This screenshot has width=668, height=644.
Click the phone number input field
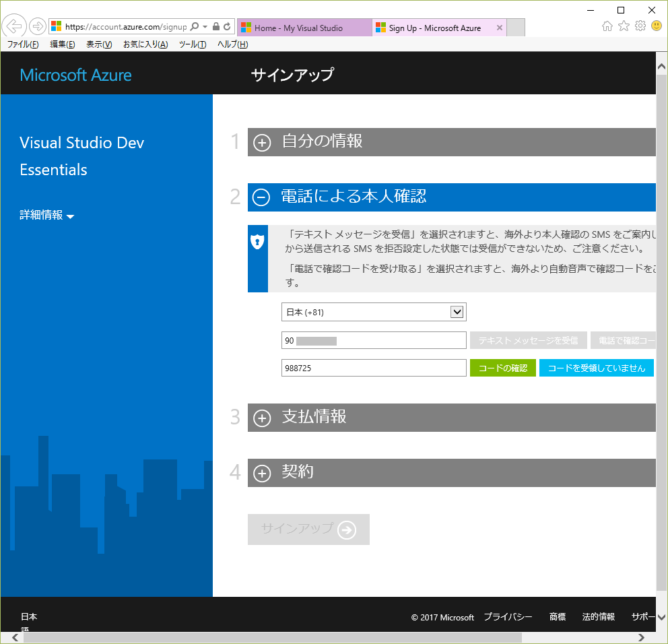[x=374, y=341]
